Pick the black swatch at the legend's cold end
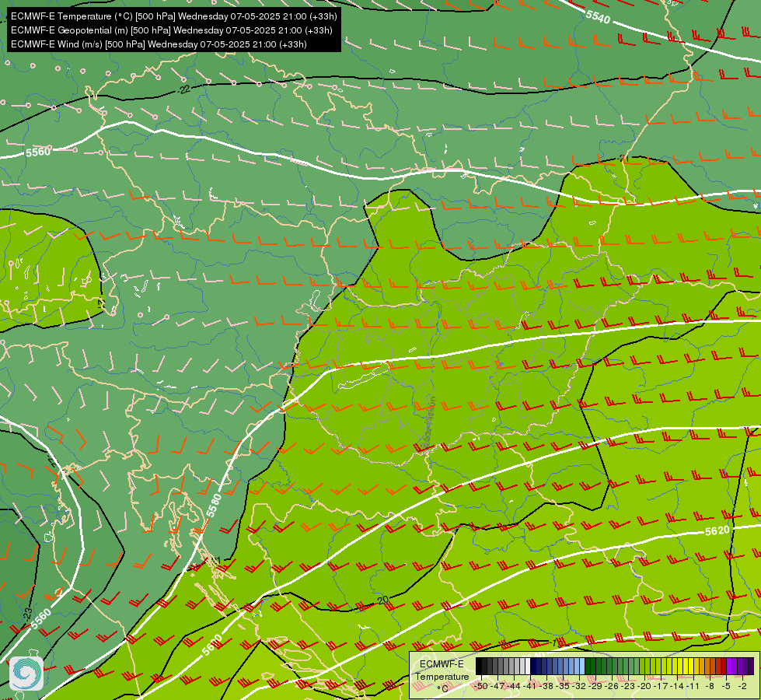The image size is (761, 700). [479, 666]
